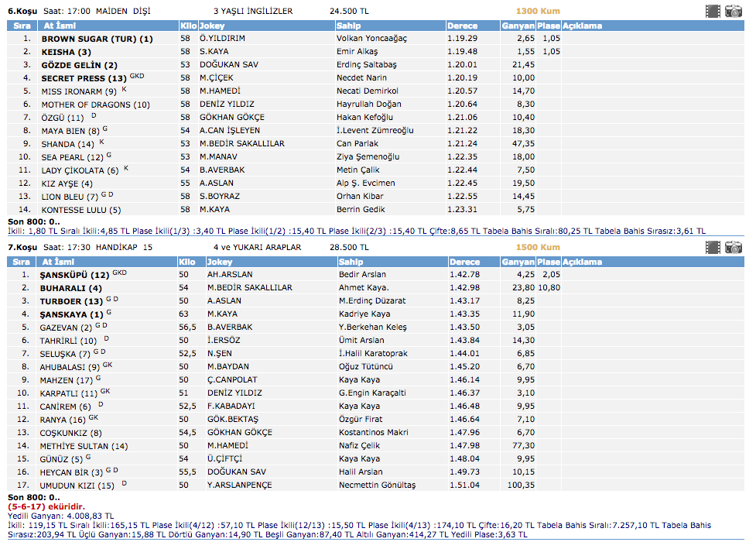
Task: Select owner Volkan Yoncaağaç
Action: 371,38
